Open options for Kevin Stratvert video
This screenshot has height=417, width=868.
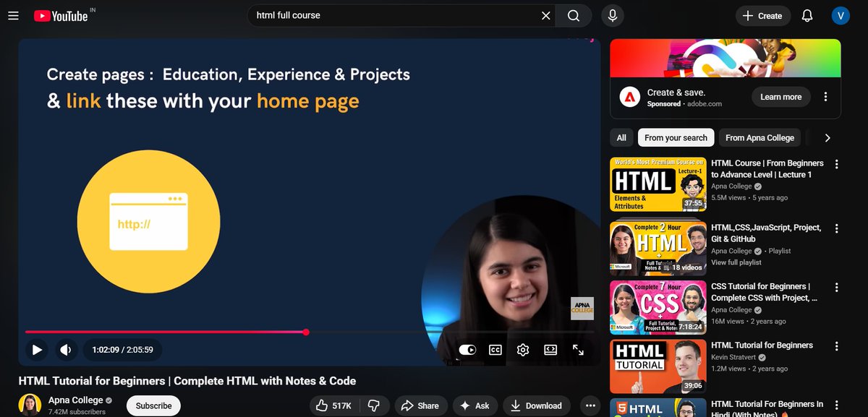tap(837, 347)
